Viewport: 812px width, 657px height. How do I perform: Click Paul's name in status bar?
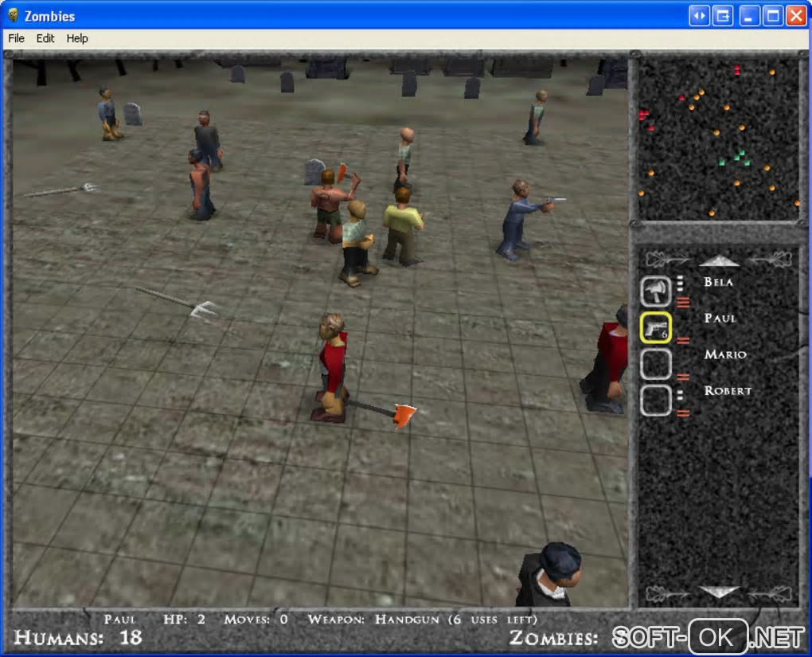pos(119,620)
